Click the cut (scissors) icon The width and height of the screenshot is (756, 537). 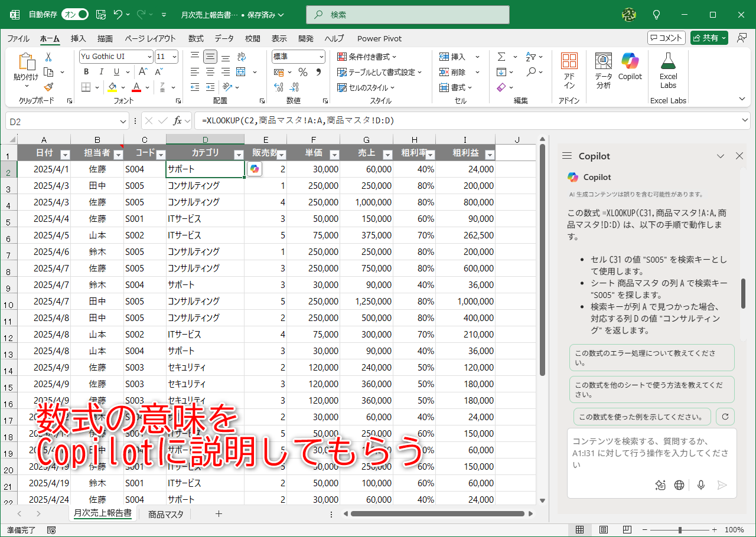click(x=49, y=56)
